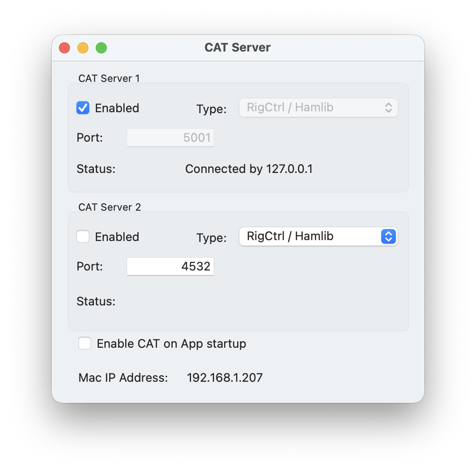Viewport: 476px width, 471px height.
Task: Toggle Enable CAT on App startup checkbox
Action: [85, 344]
